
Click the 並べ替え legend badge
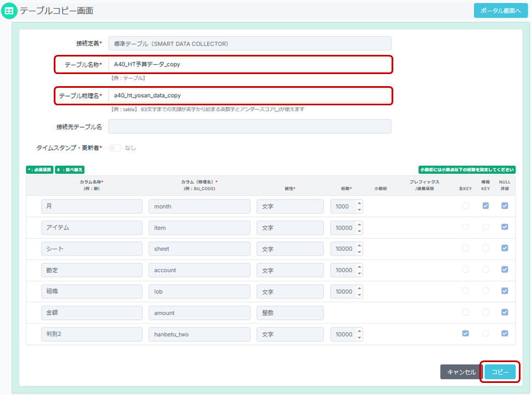70,170
